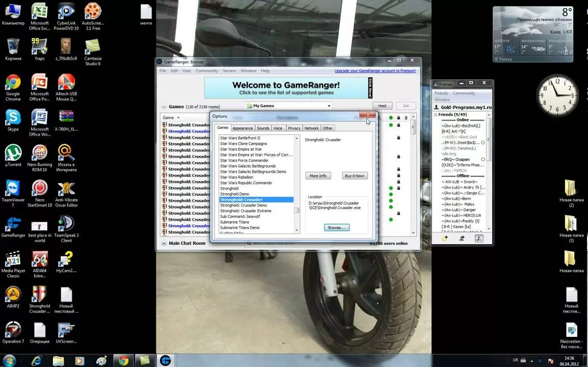Screen dimensions: 588x367
Task: Toggle the offline friends icon in Friends window
Action: [479, 238]
